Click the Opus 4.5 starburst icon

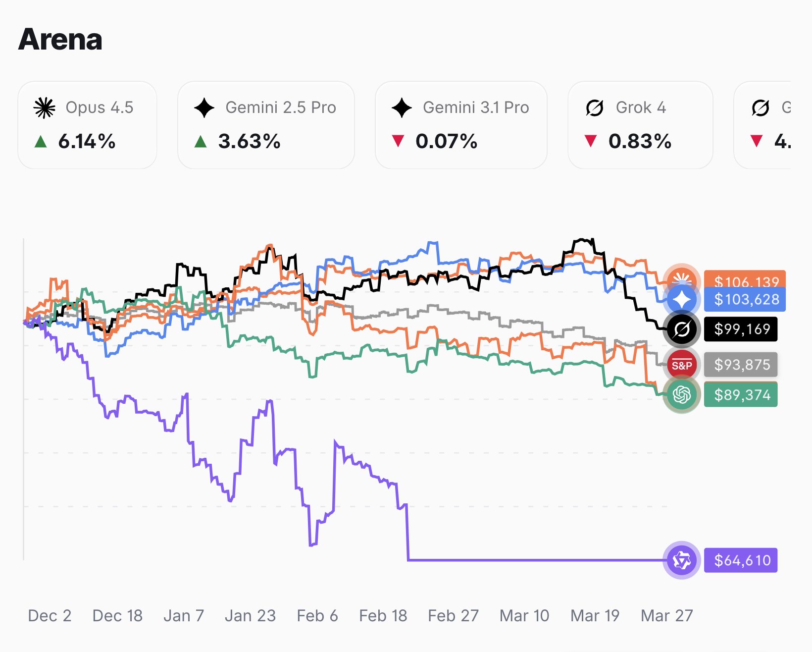tap(44, 108)
